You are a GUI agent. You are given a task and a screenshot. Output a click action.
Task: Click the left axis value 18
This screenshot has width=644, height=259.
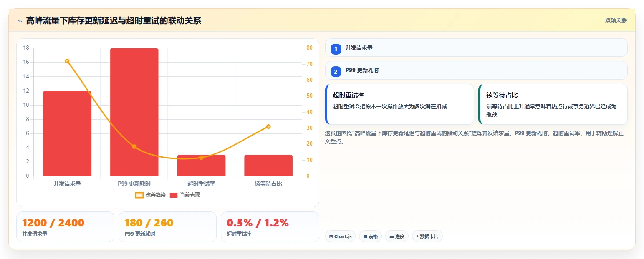pos(26,48)
